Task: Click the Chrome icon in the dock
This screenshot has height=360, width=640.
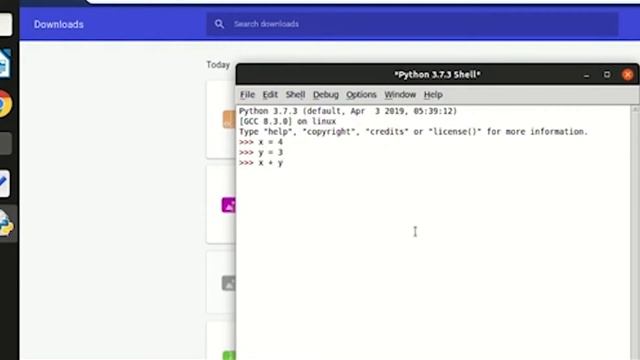Action: 5,104
